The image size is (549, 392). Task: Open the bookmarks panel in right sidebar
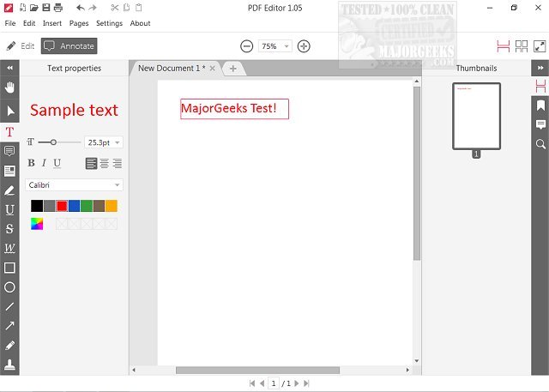(540, 106)
